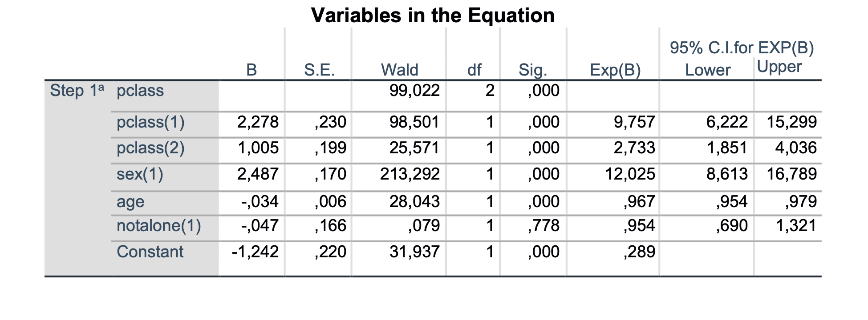Click the 'Wald' column header
Viewport: 868px width, 320px height.
[399, 70]
